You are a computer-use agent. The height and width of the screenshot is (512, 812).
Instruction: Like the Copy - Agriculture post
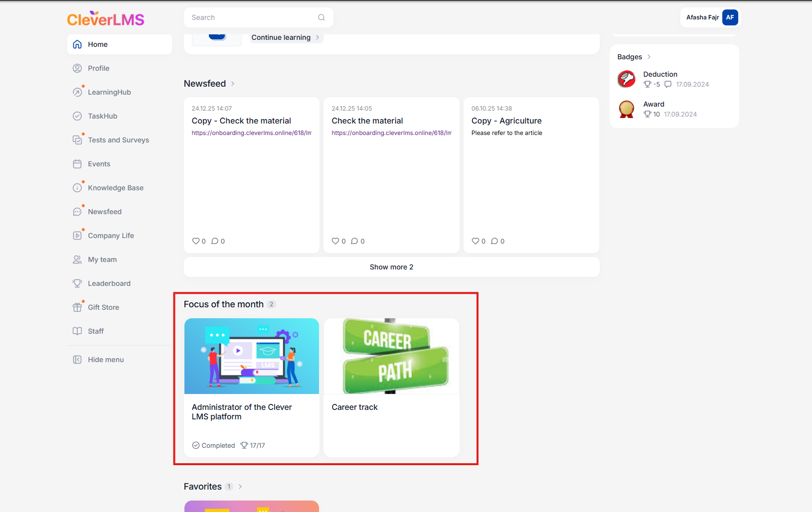click(476, 241)
